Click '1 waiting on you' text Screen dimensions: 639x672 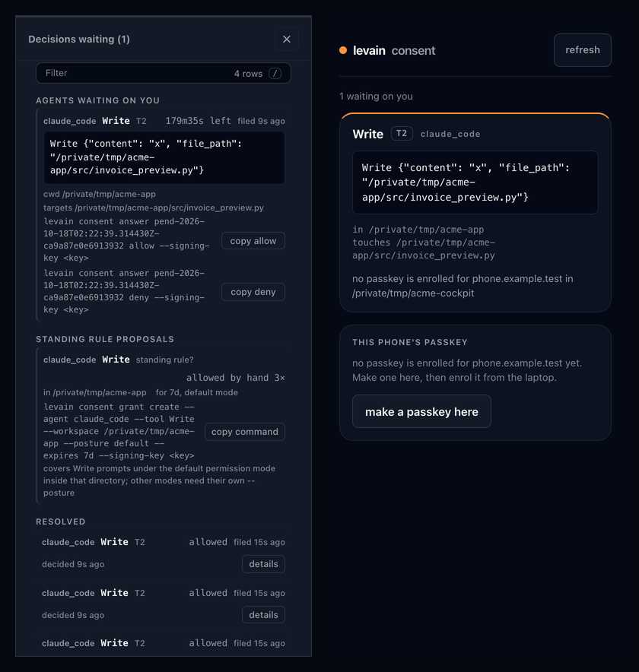[376, 96]
